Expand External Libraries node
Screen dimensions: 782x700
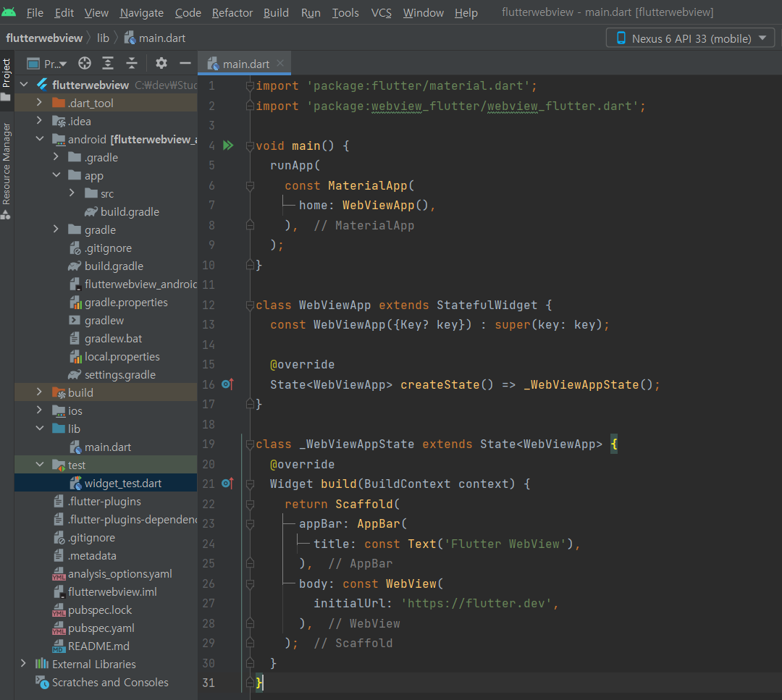pos(23,664)
